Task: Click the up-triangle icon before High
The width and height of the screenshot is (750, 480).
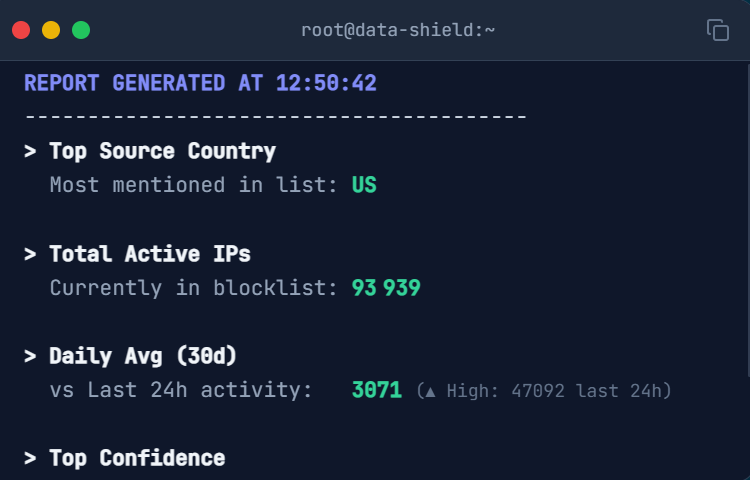Action: coord(427,390)
